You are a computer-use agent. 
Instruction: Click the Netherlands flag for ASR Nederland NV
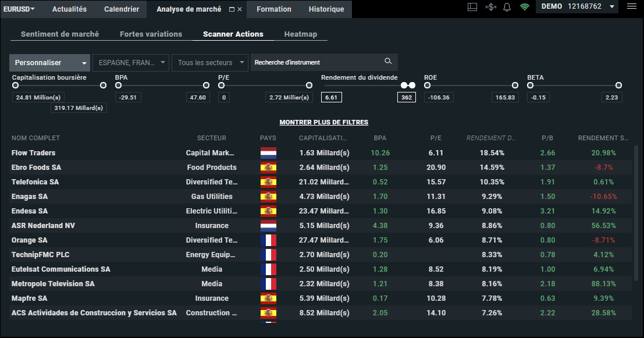click(268, 226)
